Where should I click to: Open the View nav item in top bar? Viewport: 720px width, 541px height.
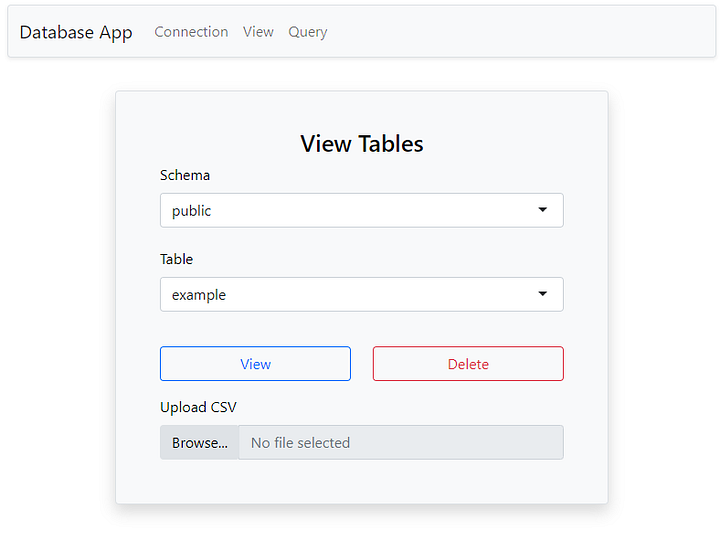pos(258,32)
